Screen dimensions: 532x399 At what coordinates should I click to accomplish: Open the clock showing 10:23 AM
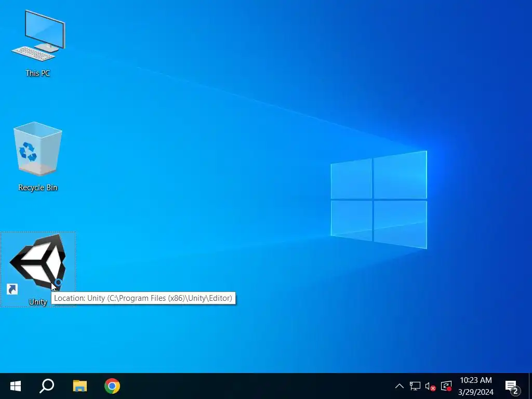pos(476,386)
